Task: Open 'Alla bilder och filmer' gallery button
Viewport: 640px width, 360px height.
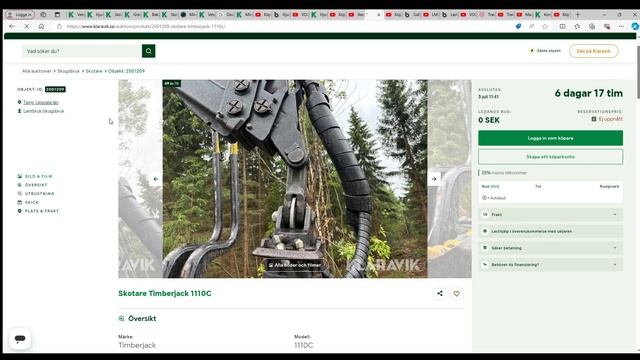Action: 295,265
